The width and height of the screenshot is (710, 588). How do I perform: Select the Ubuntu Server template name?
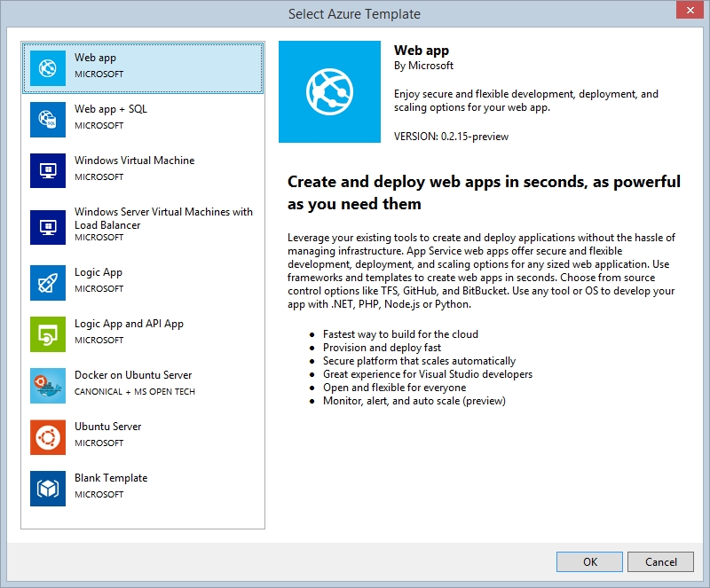coord(107,427)
